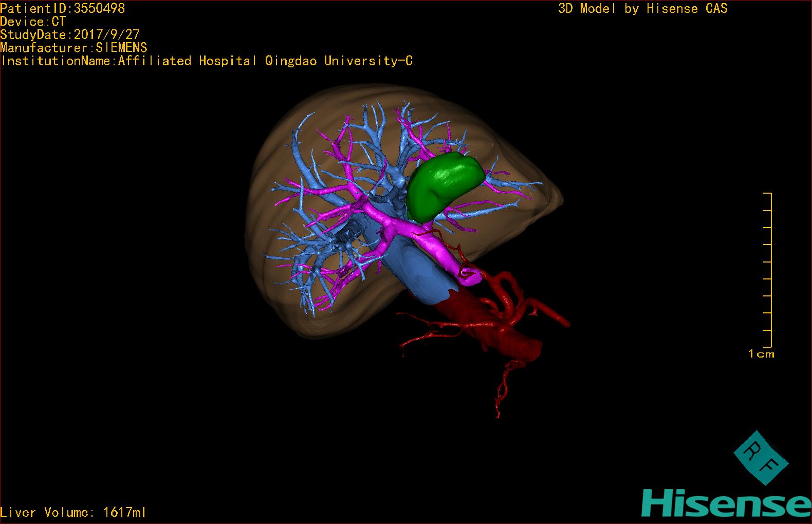
Task: Click the StudyDate:2017/9/27 text
Action: [x=70, y=35]
